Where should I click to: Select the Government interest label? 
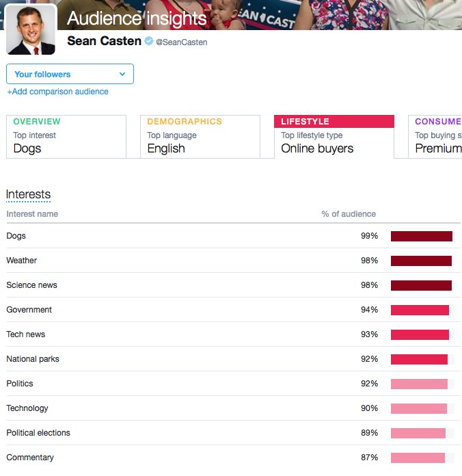point(29,310)
